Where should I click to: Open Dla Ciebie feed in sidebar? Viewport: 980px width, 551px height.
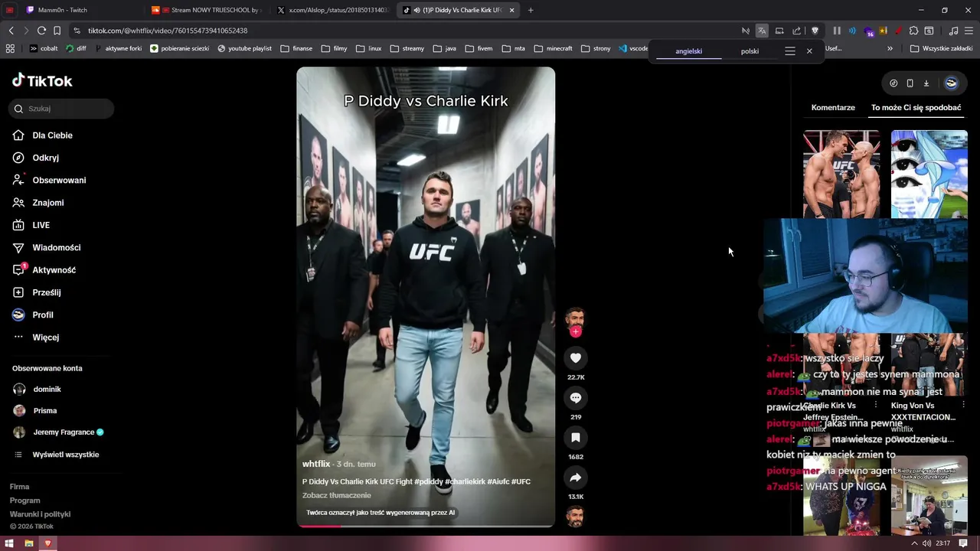click(x=43, y=135)
